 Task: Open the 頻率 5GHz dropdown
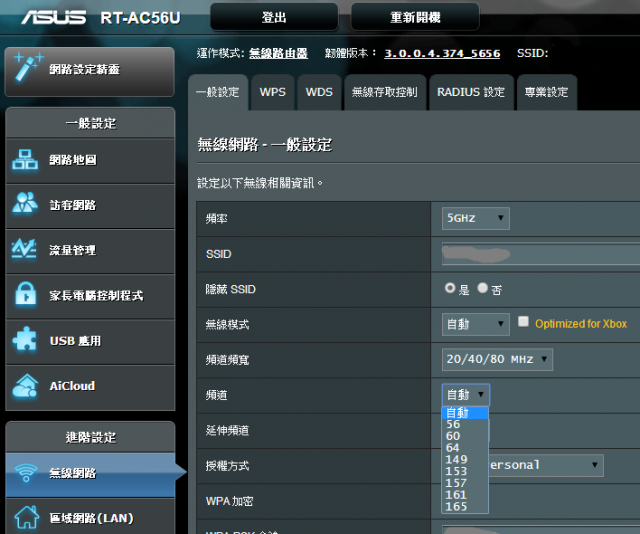pos(476,218)
